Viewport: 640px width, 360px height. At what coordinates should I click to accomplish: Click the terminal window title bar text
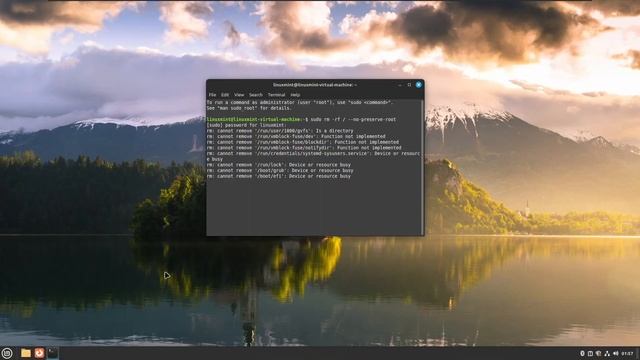pos(315,85)
